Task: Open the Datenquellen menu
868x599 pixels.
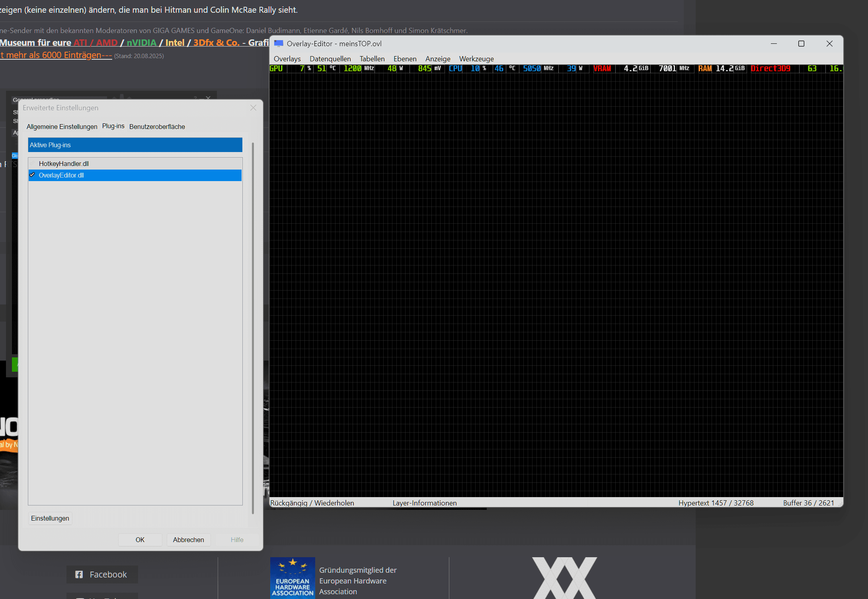Action: [x=330, y=59]
